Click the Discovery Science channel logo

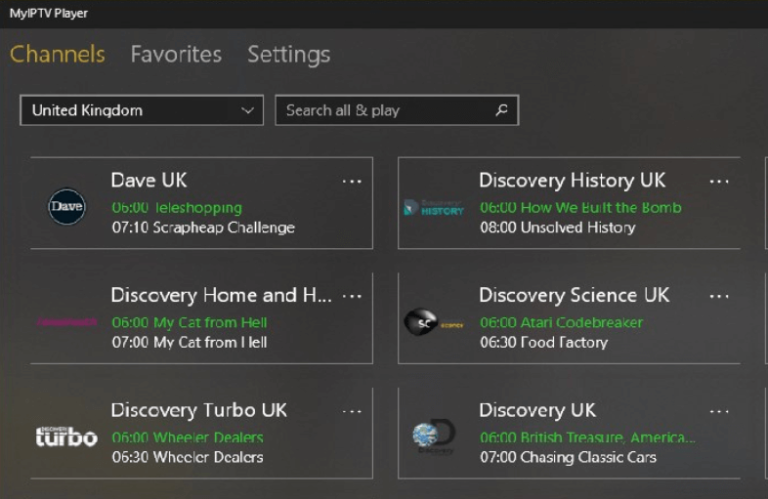(434, 322)
